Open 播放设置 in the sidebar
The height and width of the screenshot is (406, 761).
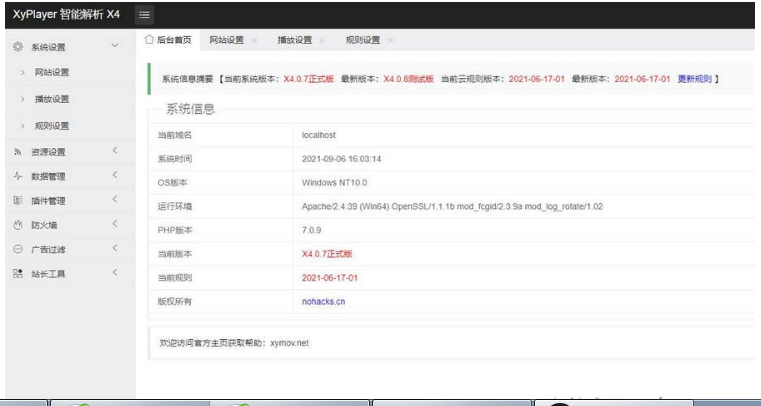(x=51, y=99)
